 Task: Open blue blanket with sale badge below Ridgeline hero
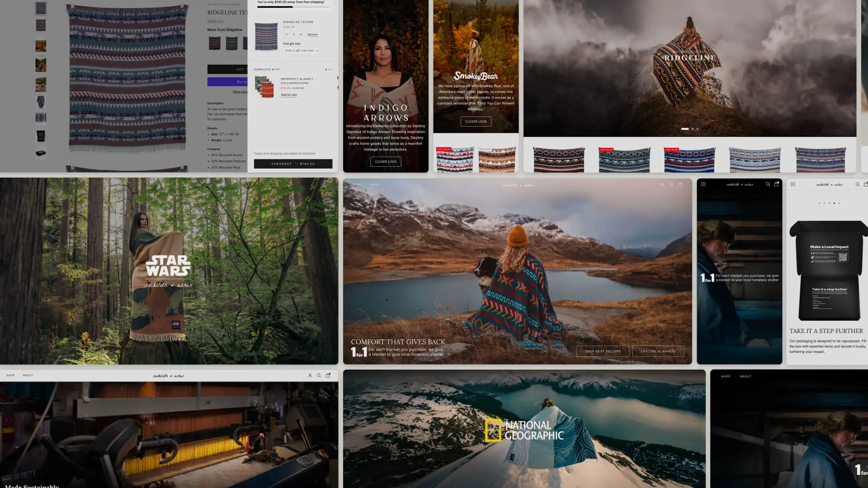click(689, 160)
